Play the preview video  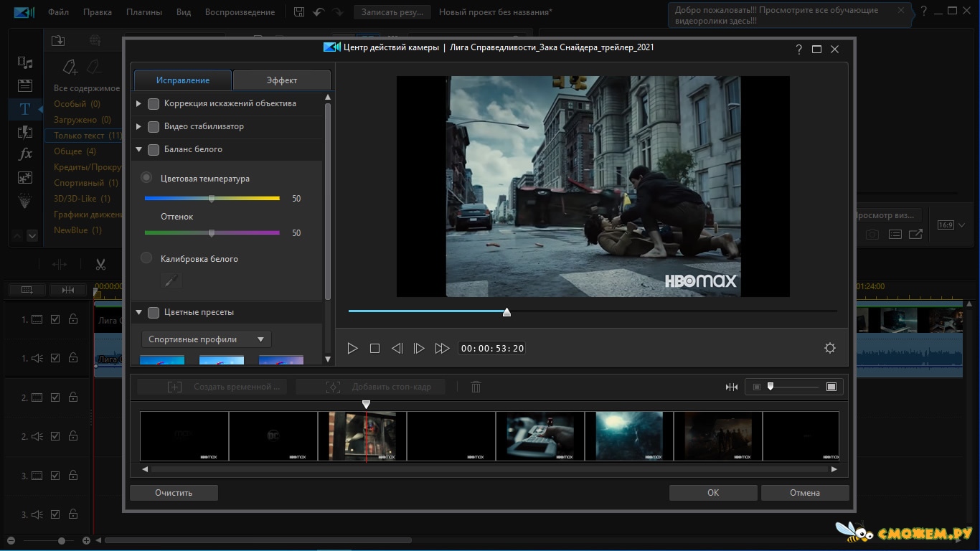(x=352, y=348)
